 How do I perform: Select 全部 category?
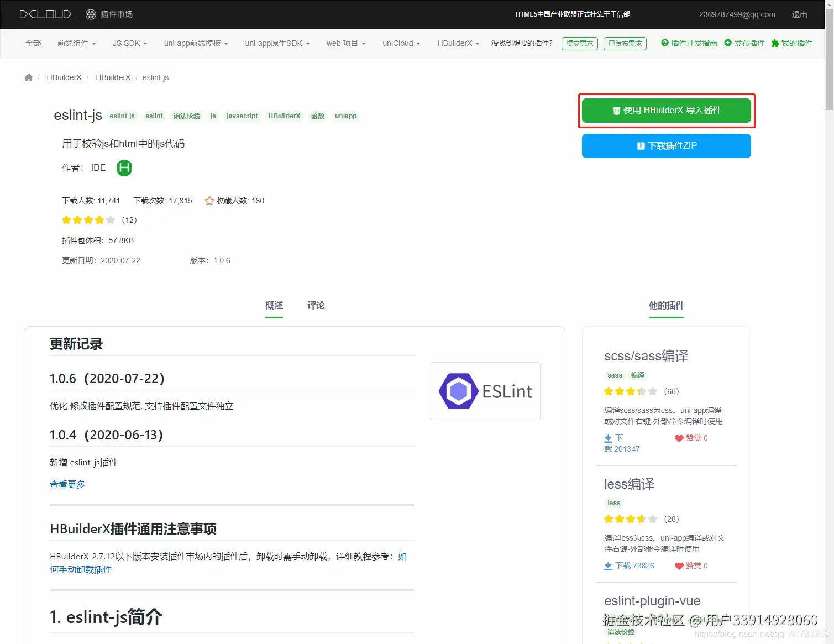point(33,43)
